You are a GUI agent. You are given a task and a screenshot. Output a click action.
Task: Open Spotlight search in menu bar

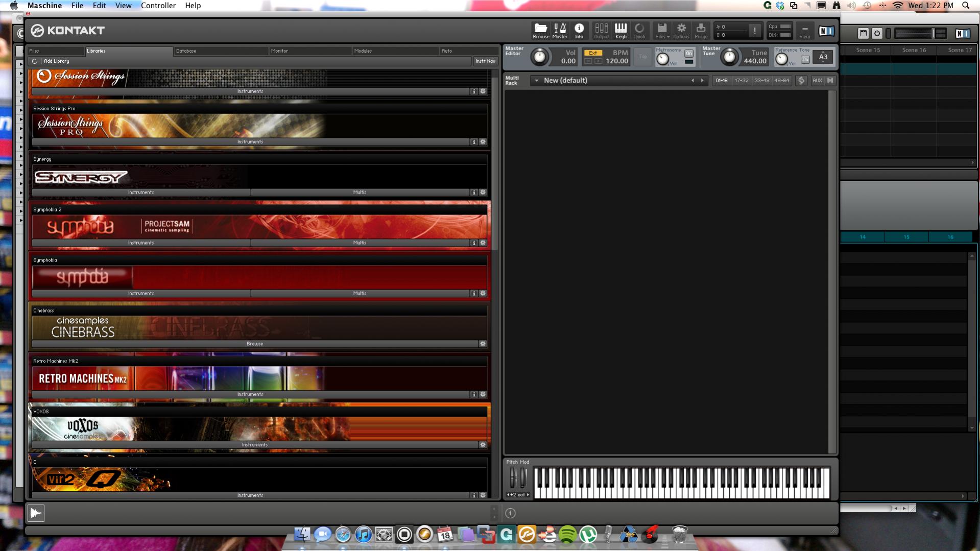966,6
